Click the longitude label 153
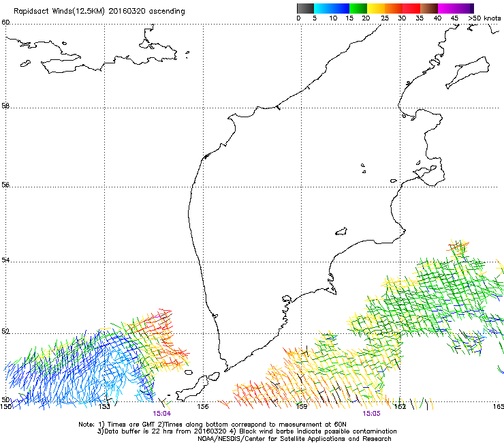The image size is (504, 443). pos(104,407)
